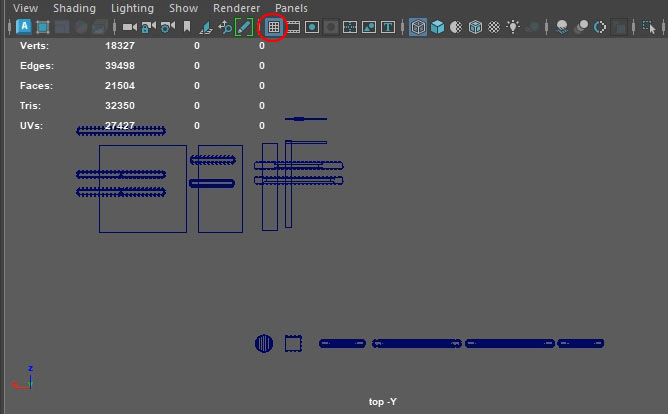Viewport: 668px width, 414px height.
Task: Open Camera Attributes from the panel toolbar
Action: point(167,27)
